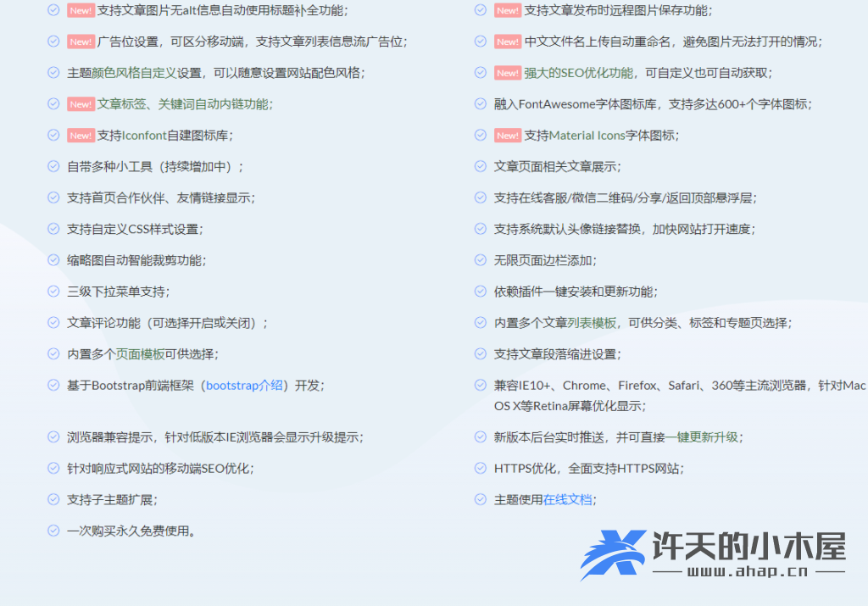Click the text 依赖插件一键安装和更新功能
The image size is (868, 606).
pos(574,292)
